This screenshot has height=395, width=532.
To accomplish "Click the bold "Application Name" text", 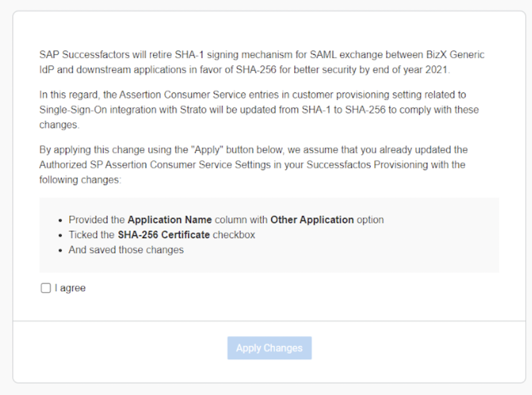I will [x=170, y=220].
